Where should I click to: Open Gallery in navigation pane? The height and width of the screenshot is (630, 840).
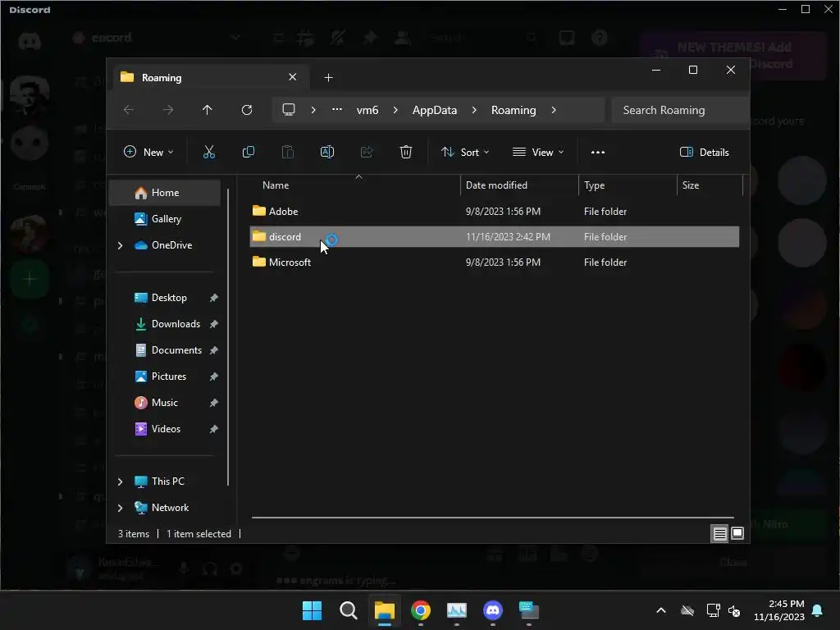[x=165, y=218]
